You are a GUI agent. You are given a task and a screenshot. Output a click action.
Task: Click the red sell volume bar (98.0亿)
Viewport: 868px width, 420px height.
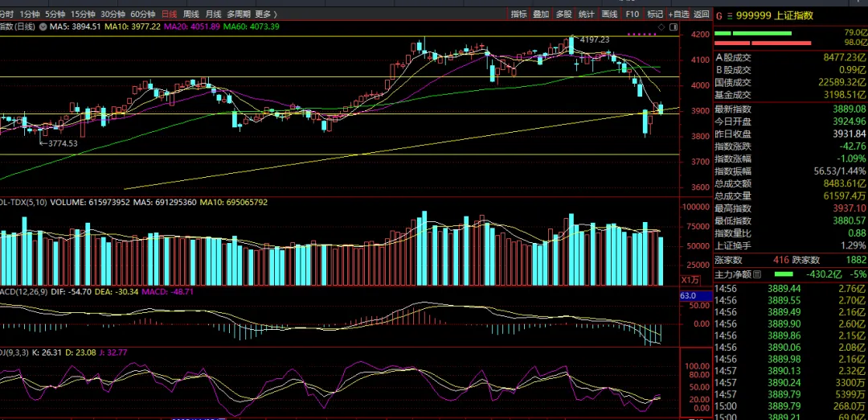pos(763,43)
